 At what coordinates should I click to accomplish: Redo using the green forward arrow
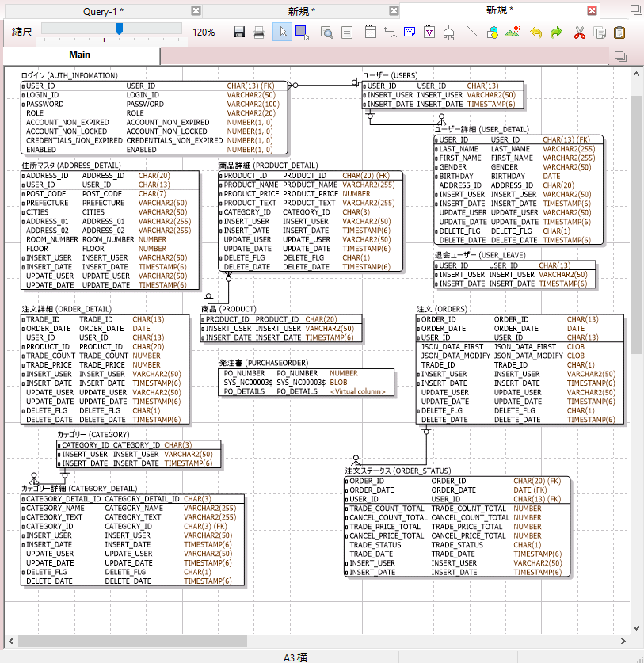pos(554,32)
